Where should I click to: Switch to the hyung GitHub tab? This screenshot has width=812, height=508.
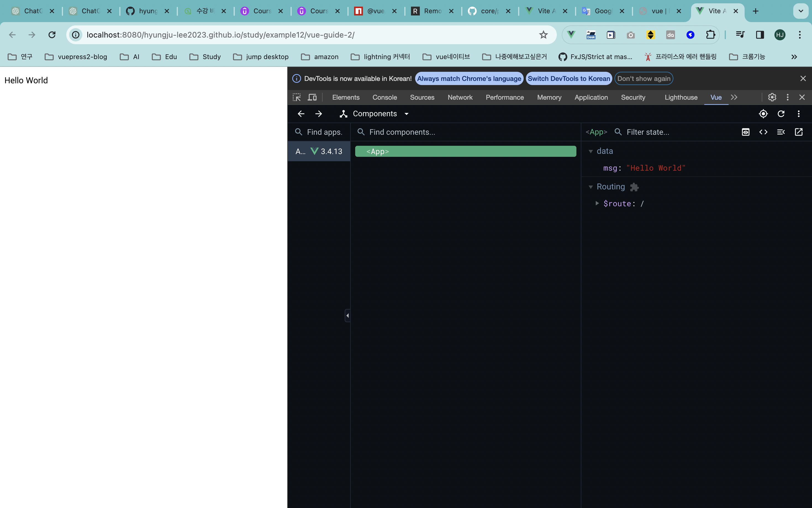point(148,11)
